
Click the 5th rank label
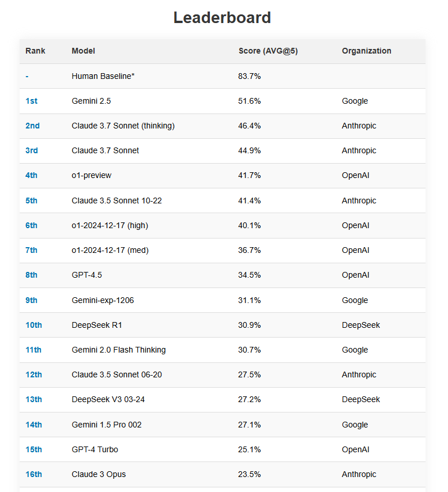coord(31,201)
